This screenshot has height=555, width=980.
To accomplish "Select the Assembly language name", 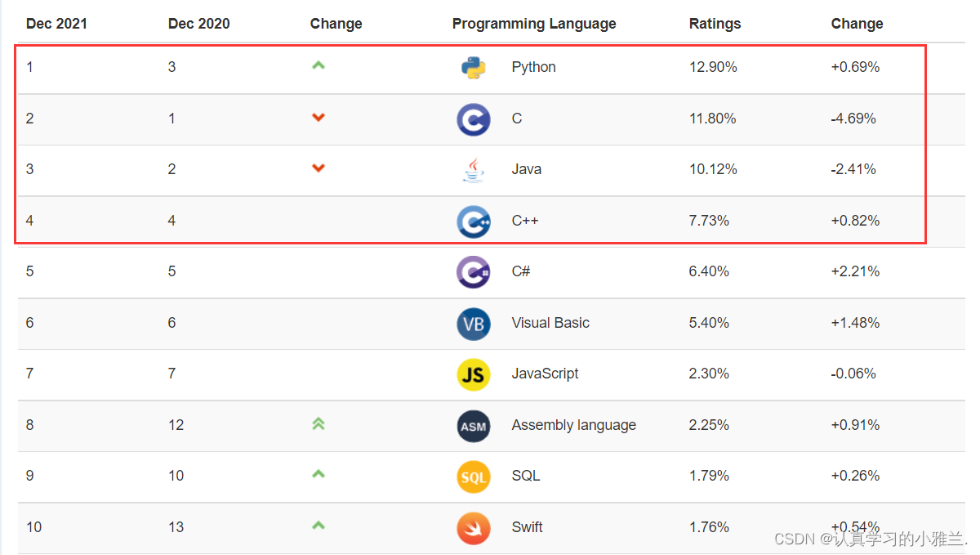I will (574, 425).
